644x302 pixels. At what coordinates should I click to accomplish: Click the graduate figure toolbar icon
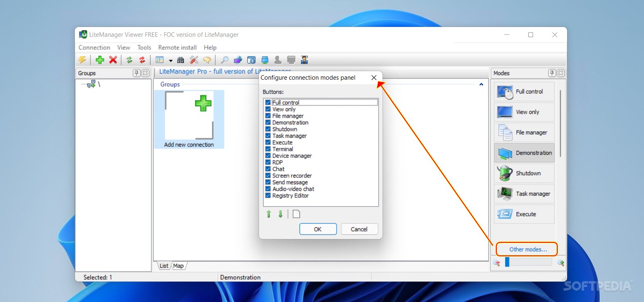point(304,60)
